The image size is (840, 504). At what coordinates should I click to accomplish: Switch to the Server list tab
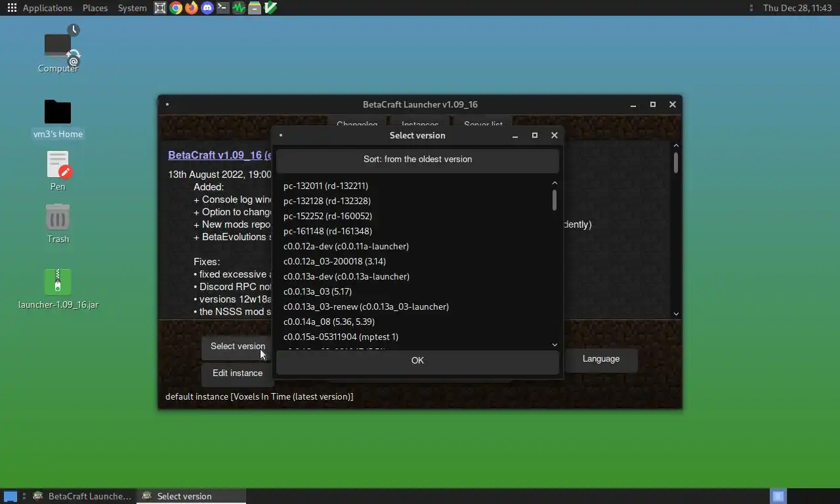point(483,122)
